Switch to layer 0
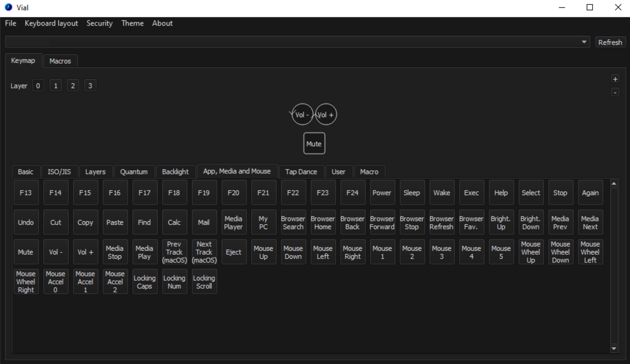 38,86
